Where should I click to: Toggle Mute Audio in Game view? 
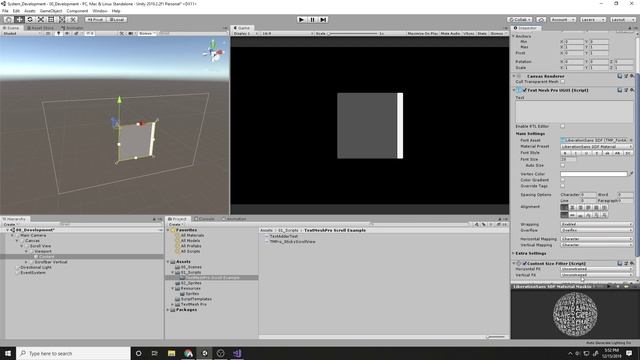pyautogui.click(x=450, y=33)
